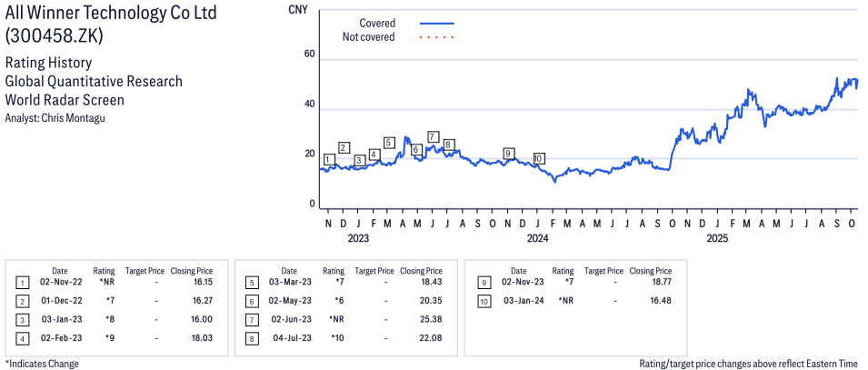This screenshot has height=370, width=868.
Task: Click the 03-Jan-24 date entry
Action: pyautogui.click(x=523, y=301)
